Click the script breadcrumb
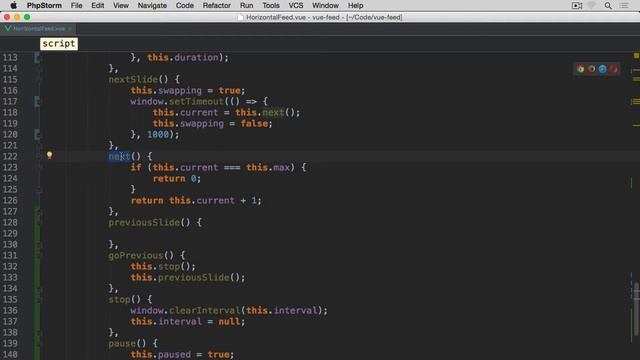The width and height of the screenshot is (640, 360). tap(59, 44)
